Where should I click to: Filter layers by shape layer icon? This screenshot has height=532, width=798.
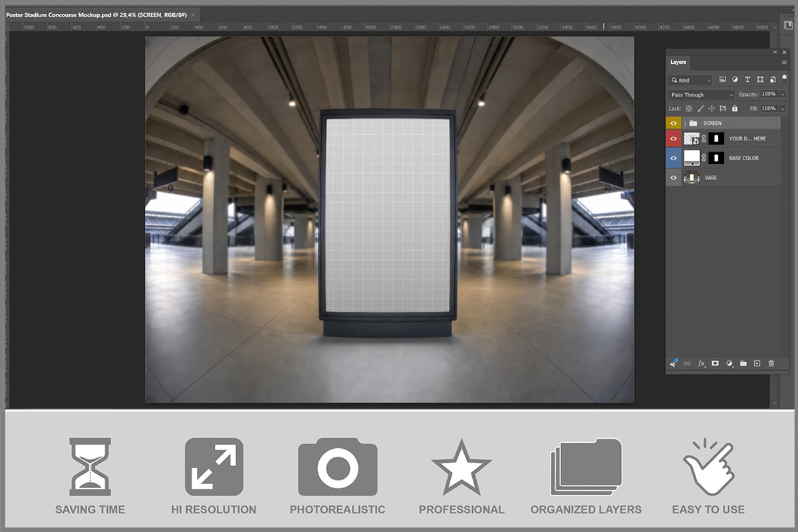point(759,80)
